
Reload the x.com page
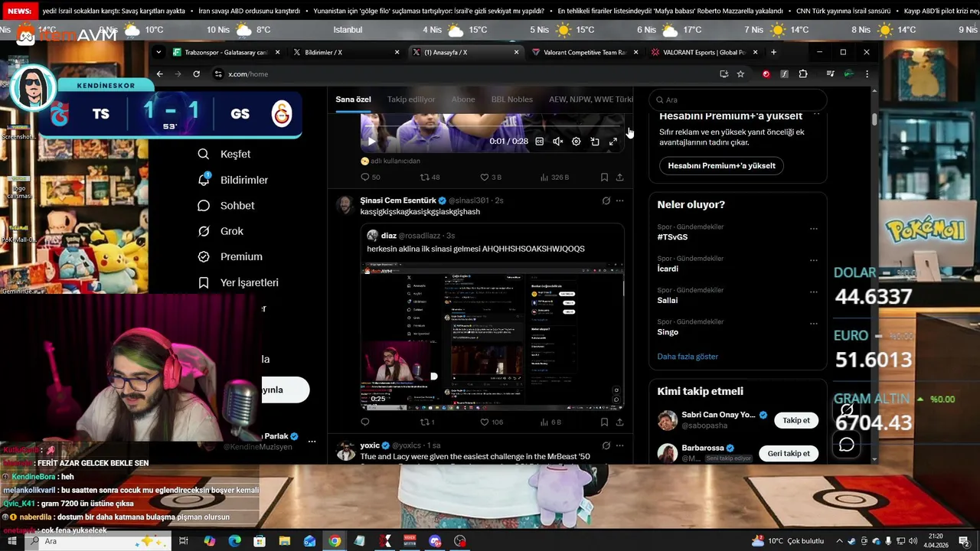[x=196, y=74]
